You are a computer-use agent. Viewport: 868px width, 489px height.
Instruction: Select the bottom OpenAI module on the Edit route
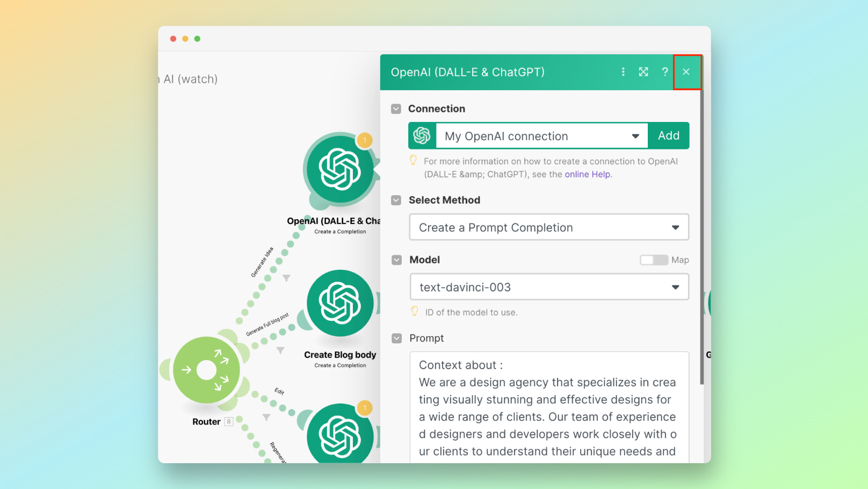click(340, 434)
